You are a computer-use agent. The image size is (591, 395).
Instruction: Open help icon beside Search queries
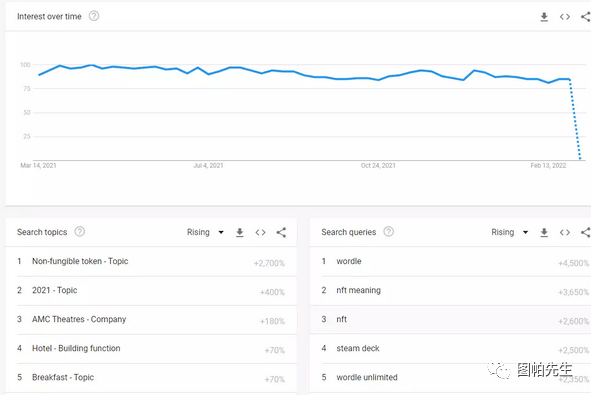389,231
